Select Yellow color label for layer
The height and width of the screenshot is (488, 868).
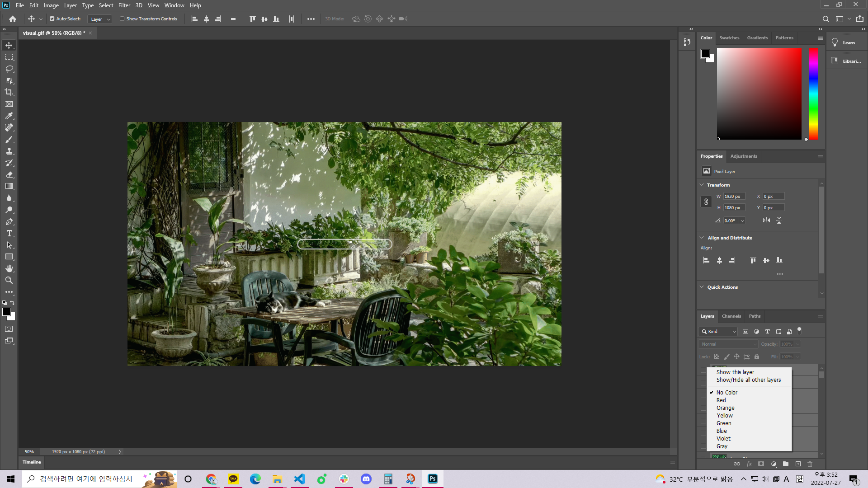click(x=724, y=415)
